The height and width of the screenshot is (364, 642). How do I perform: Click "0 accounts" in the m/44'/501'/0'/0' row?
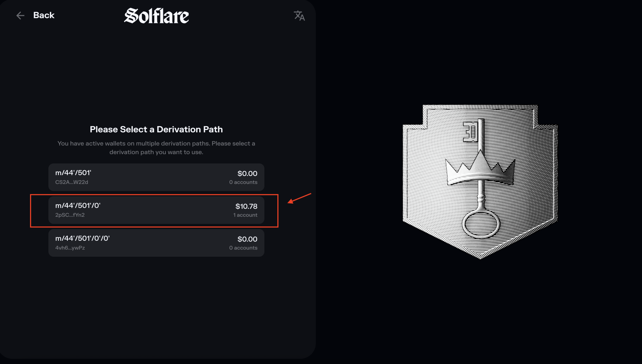(243, 248)
